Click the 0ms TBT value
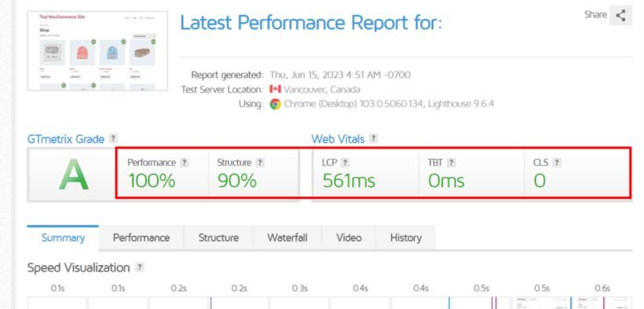Screen dimensions: 644x309 [x=446, y=181]
